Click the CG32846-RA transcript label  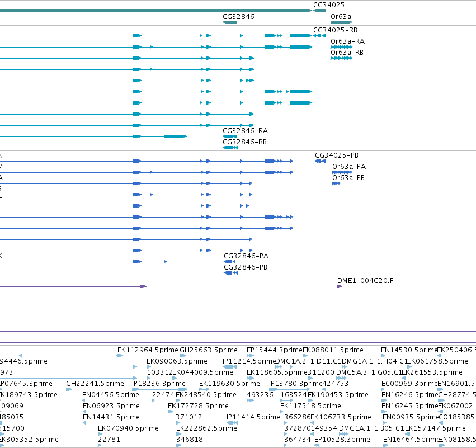[246, 131]
